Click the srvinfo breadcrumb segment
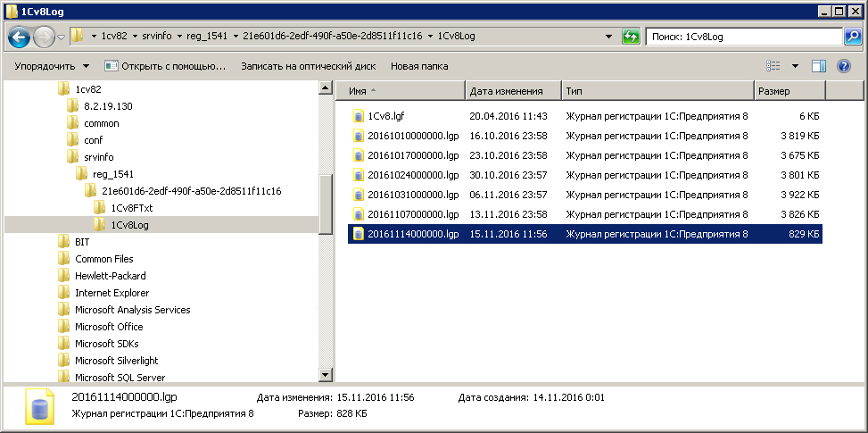The width and height of the screenshot is (868, 433). [155, 37]
